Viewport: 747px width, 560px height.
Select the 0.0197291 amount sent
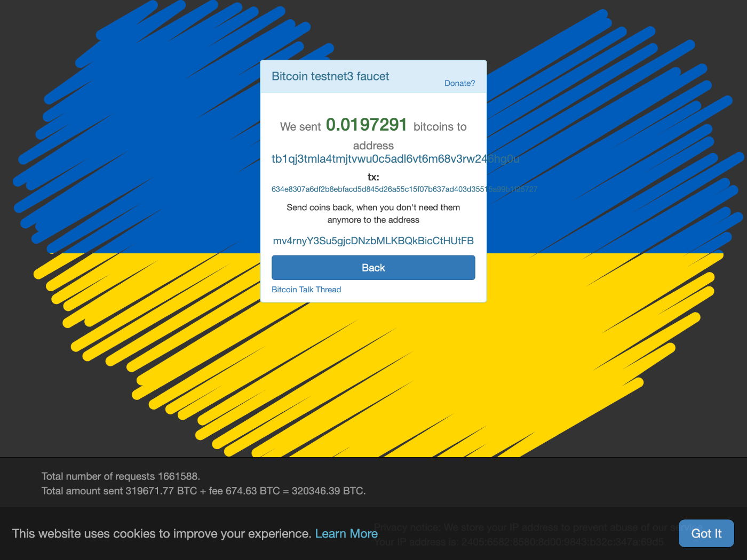pos(367,125)
